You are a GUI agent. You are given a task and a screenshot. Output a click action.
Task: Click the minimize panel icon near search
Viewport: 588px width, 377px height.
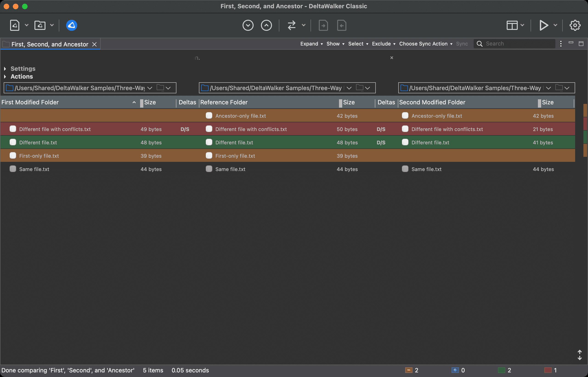point(571,43)
